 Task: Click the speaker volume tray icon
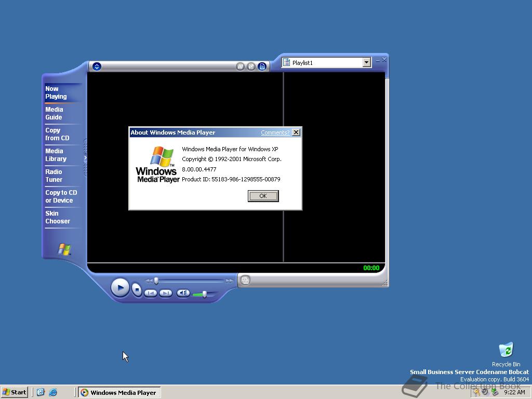pos(486,392)
